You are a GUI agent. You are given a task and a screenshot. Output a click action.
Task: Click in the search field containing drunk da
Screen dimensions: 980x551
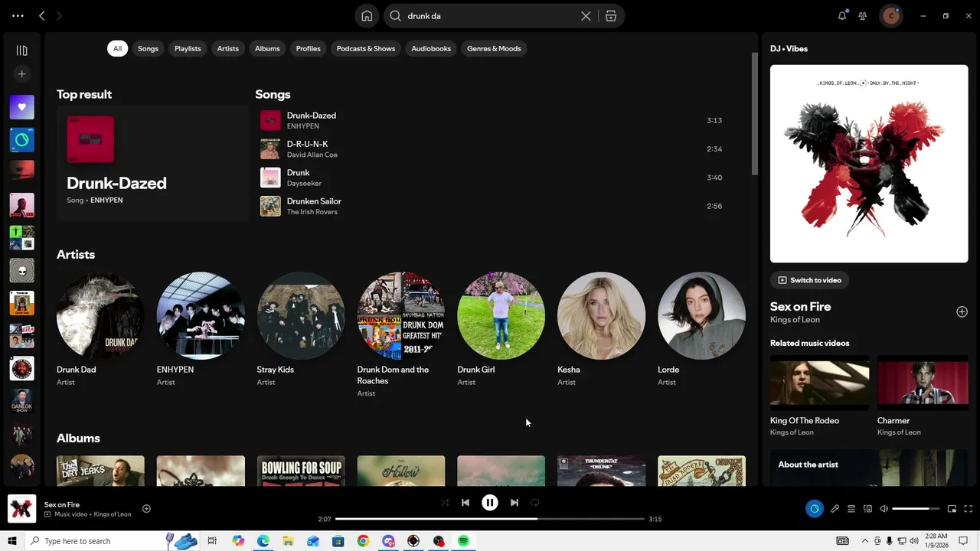coord(490,16)
